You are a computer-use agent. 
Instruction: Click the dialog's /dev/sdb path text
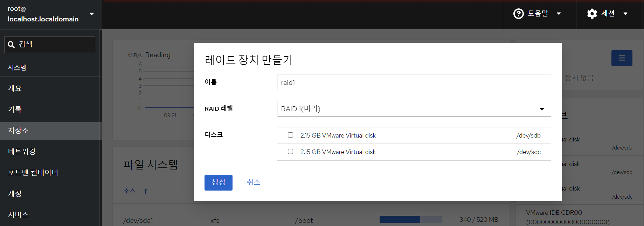(x=528, y=135)
